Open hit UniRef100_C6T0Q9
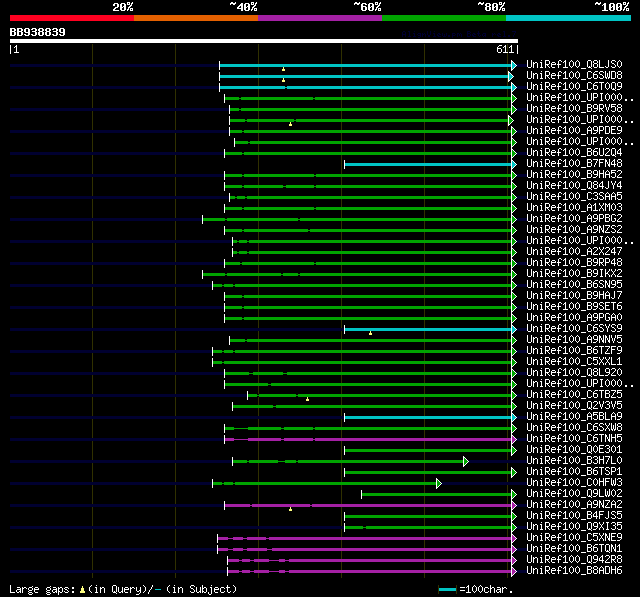Viewport: 640px width, 597px height. pos(574,87)
